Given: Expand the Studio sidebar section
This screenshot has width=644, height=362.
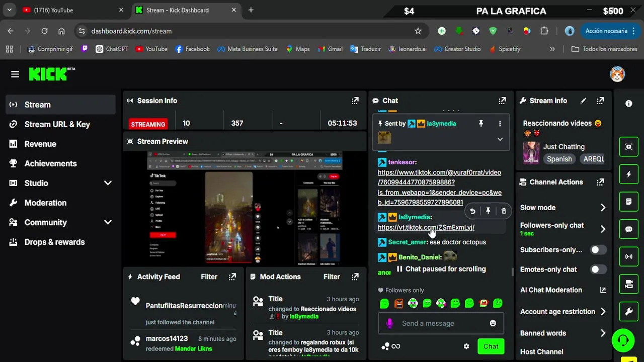Looking at the screenshot, I should [108, 183].
